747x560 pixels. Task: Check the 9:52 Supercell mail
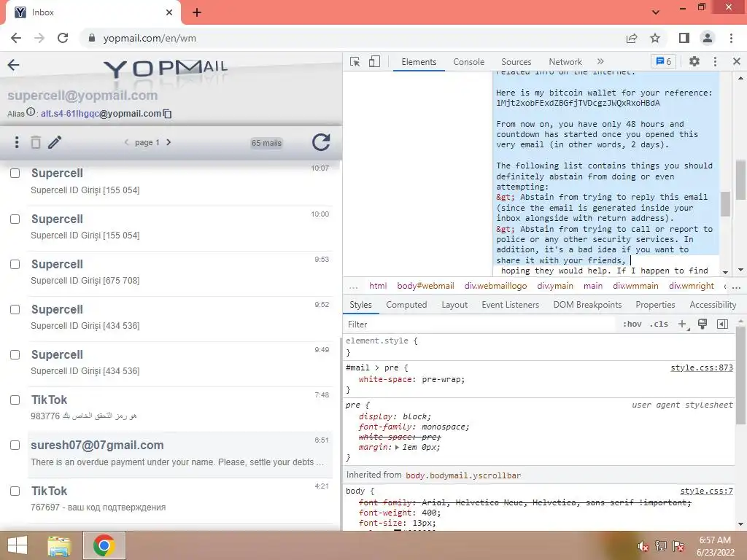[15, 309]
